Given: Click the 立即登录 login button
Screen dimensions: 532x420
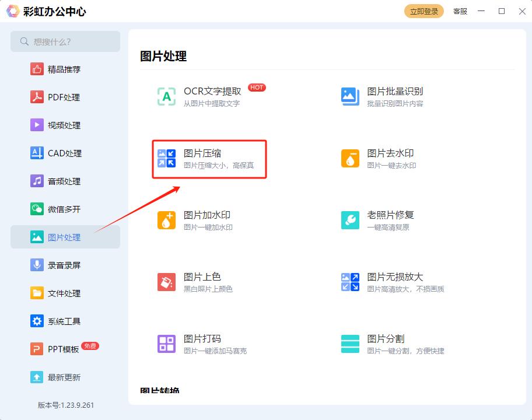Looking at the screenshot, I should click(423, 11).
